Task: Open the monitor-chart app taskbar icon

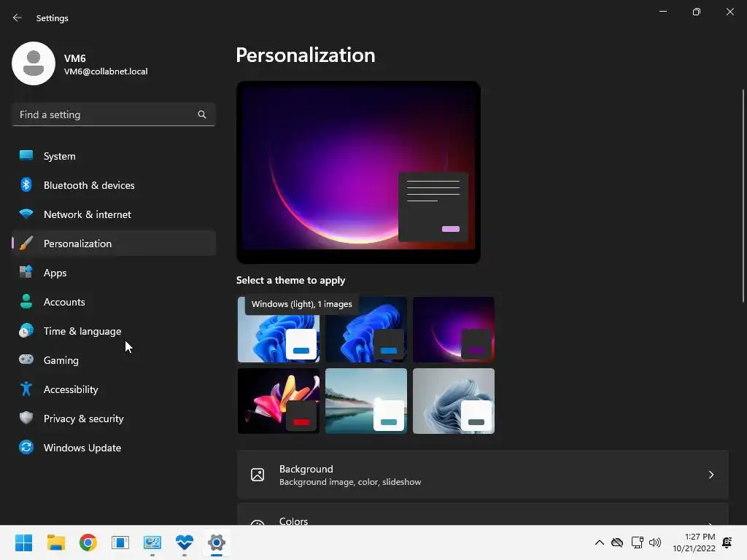Action: coord(152,542)
